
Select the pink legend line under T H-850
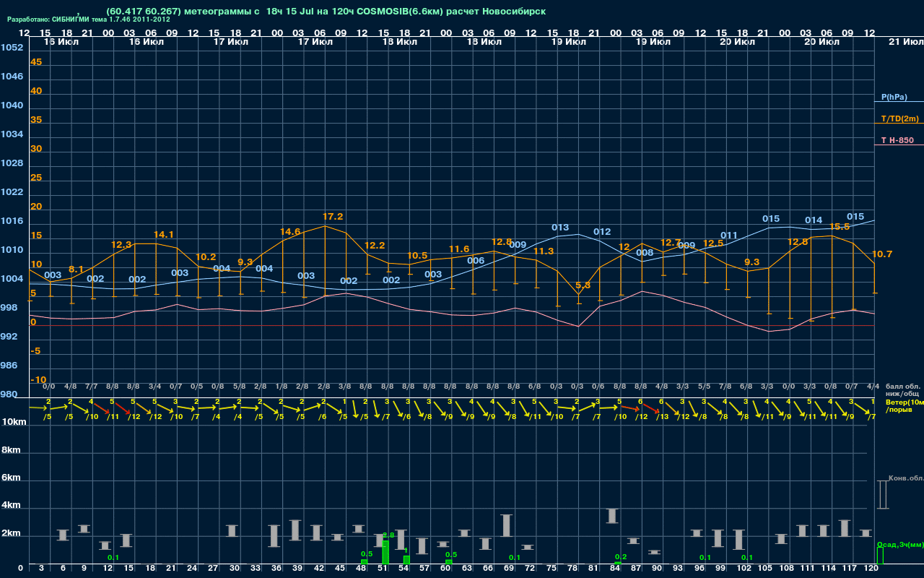(899, 145)
